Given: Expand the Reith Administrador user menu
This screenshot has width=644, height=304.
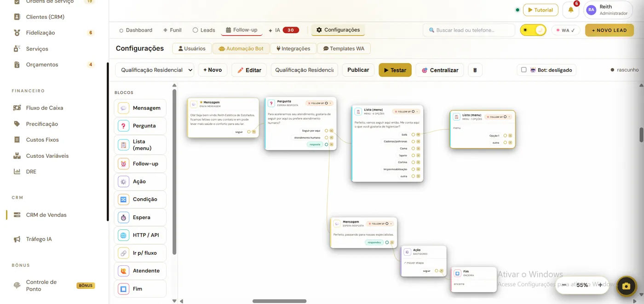Looking at the screenshot, I should [x=608, y=10].
